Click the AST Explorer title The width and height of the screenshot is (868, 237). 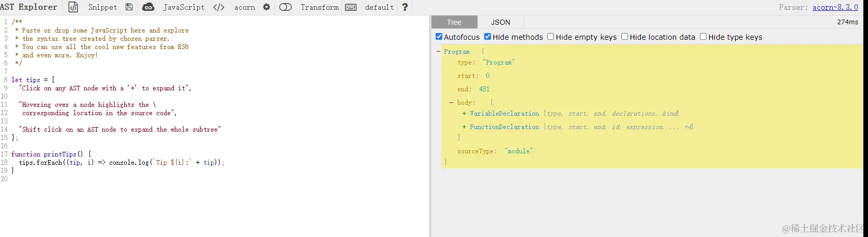pyautogui.click(x=29, y=7)
